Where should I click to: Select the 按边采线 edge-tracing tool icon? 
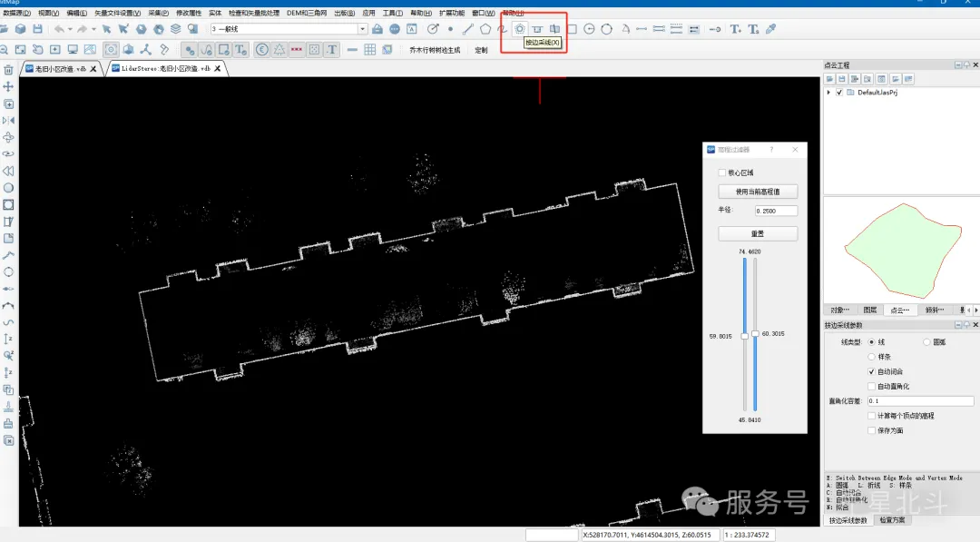coord(519,29)
